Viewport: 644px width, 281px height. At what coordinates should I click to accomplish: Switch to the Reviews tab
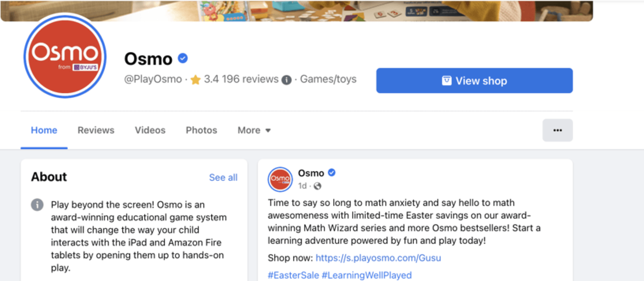96,130
